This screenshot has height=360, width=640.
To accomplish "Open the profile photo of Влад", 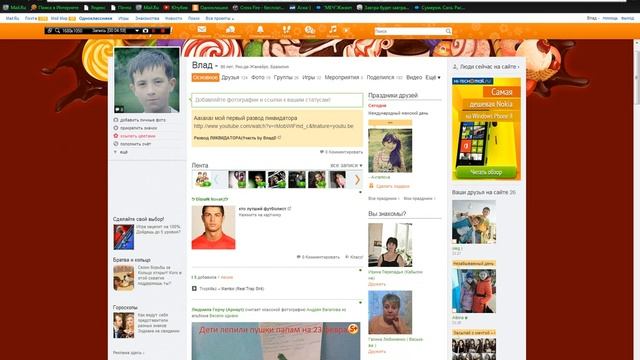I will [147, 80].
